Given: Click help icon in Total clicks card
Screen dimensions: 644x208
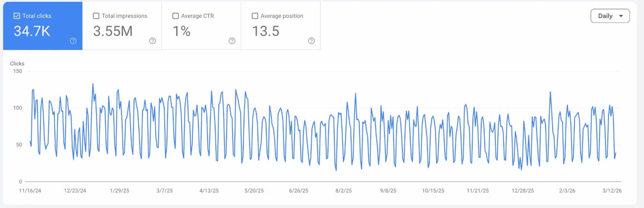Looking at the screenshot, I should (x=73, y=41).
